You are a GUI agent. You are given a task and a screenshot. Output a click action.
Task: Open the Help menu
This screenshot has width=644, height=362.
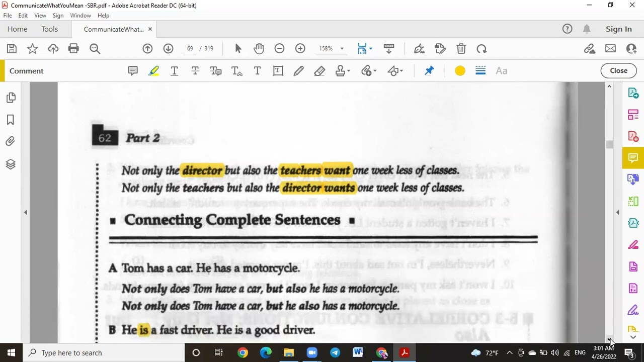(x=103, y=16)
